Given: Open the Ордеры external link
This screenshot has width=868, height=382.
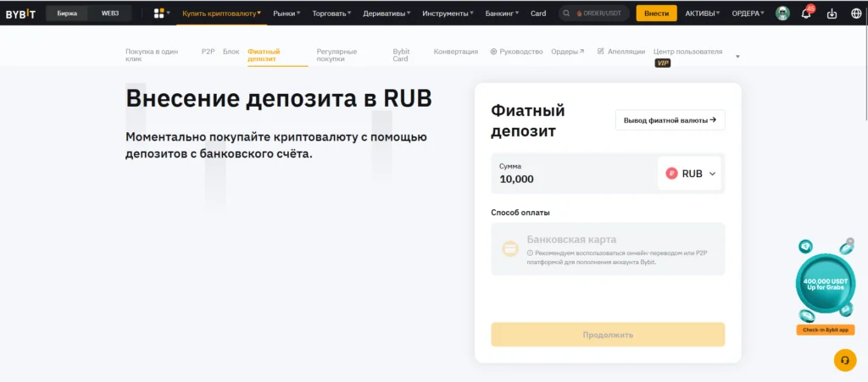Looking at the screenshot, I should point(567,52).
